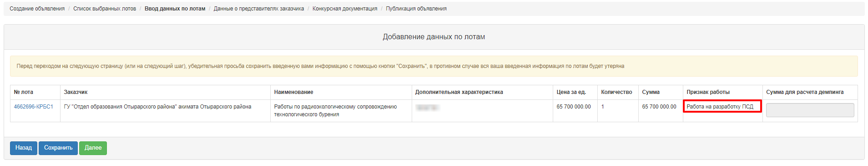The image size is (868, 166).
Task: Click the Сумма для расчета демпинга input field
Action: tap(810, 110)
